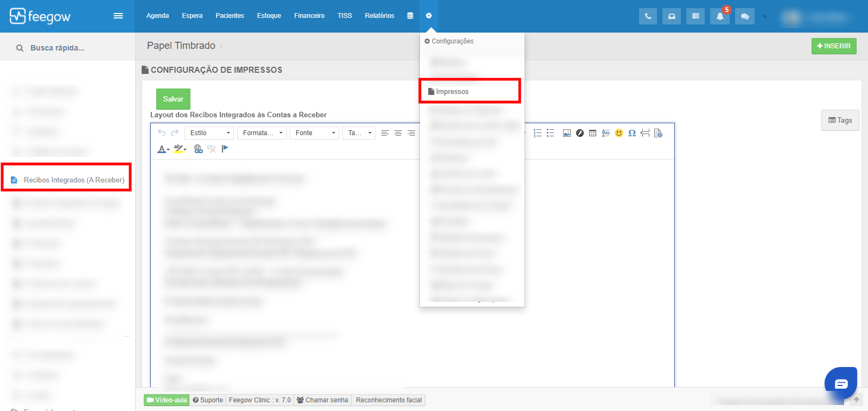Open the gear settings icon in the navbar
Image resolution: width=868 pixels, height=411 pixels.
click(429, 16)
